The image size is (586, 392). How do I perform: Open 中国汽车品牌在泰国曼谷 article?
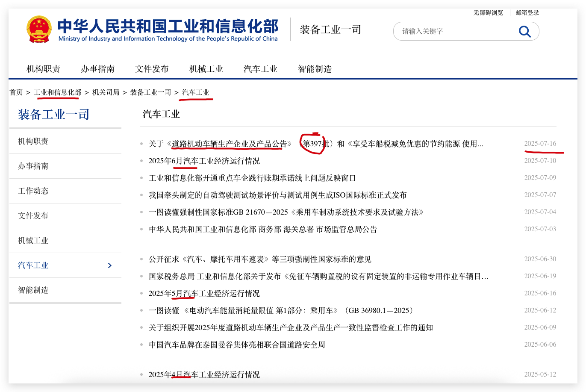[x=237, y=345]
